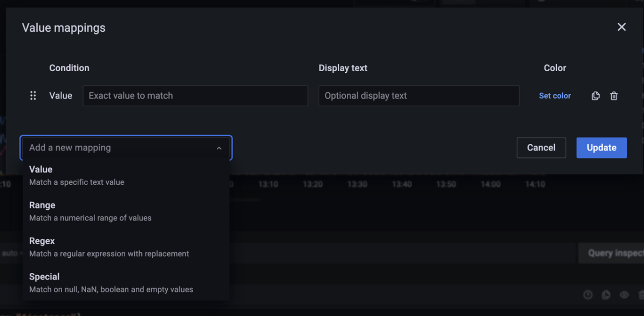Image resolution: width=644 pixels, height=316 pixels.
Task: Click Set color for the mapping
Action: (555, 95)
